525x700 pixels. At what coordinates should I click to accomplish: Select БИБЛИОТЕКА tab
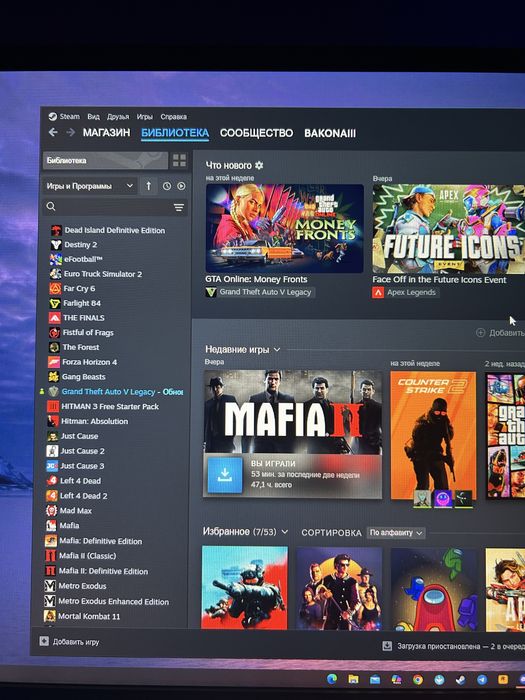(175, 133)
